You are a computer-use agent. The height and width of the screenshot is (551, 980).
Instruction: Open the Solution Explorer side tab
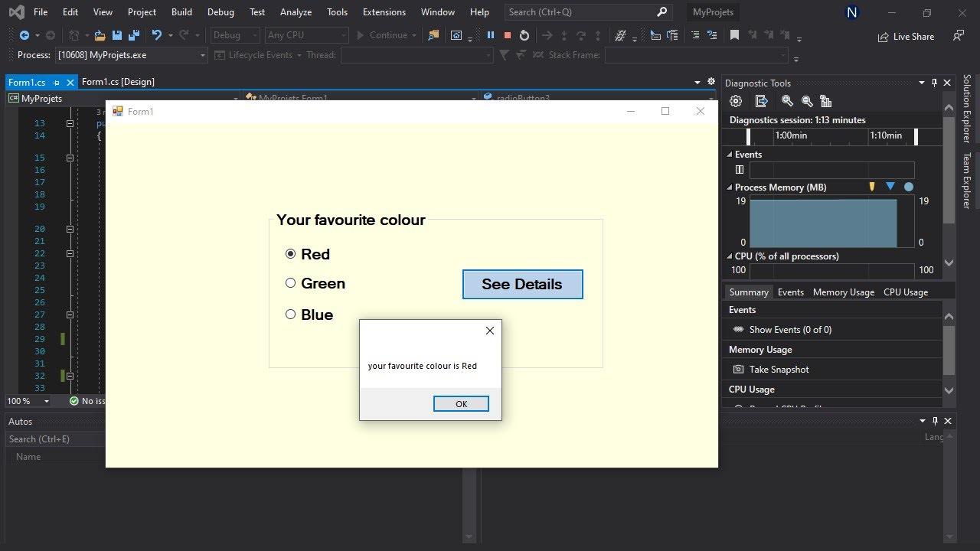coord(967,108)
